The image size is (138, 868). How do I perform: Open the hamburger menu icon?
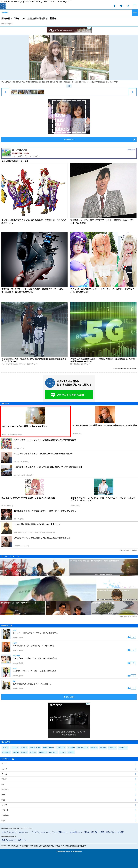click(x=135, y=6)
